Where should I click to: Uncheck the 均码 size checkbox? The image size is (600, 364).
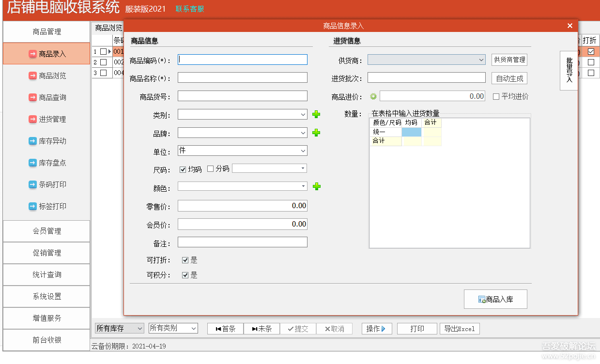tap(183, 169)
